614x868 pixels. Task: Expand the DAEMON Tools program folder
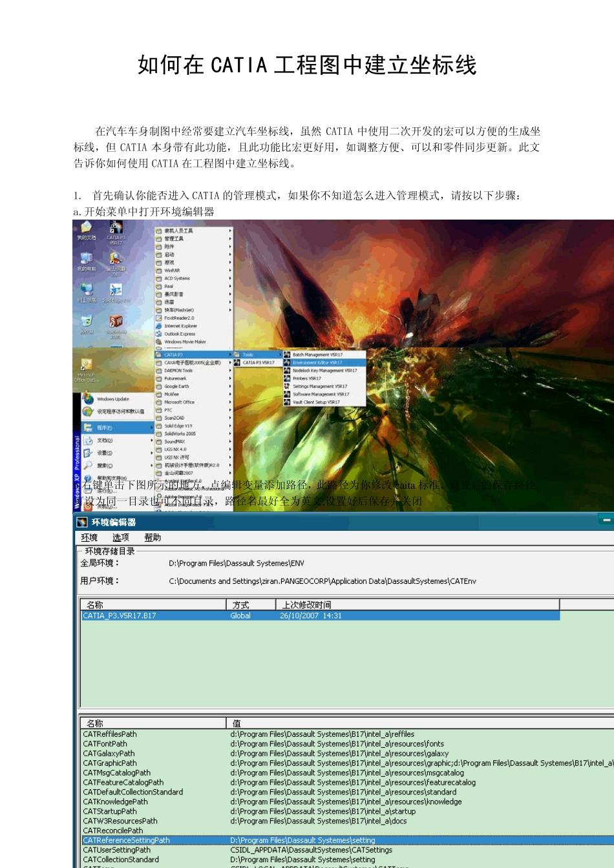pos(194,371)
